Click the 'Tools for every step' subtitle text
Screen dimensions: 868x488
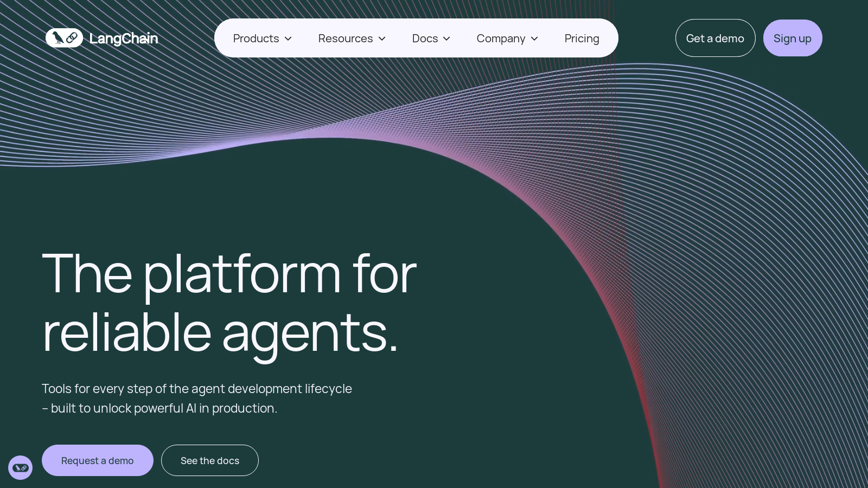pyautogui.click(x=196, y=399)
